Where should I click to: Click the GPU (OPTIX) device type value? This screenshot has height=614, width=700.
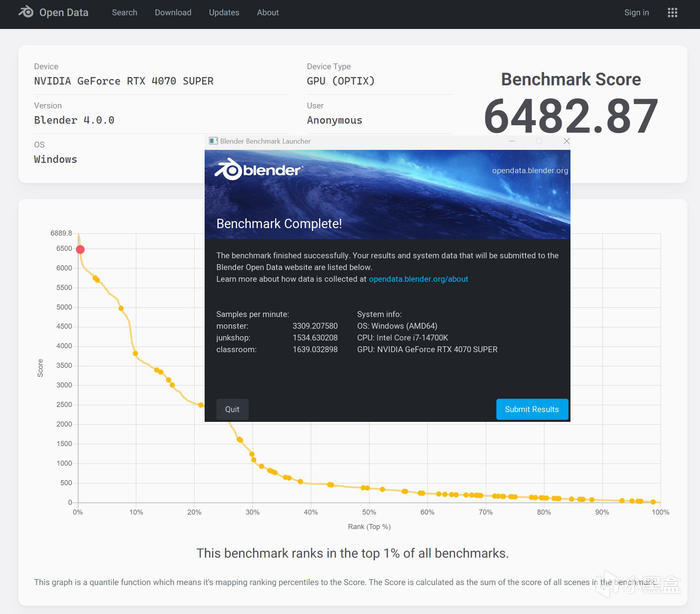(x=341, y=81)
